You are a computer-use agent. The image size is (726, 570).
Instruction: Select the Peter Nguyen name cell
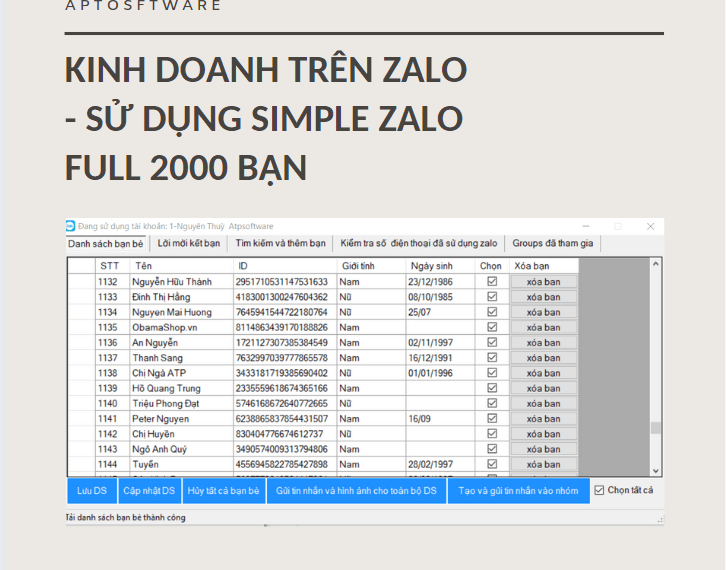(181, 419)
